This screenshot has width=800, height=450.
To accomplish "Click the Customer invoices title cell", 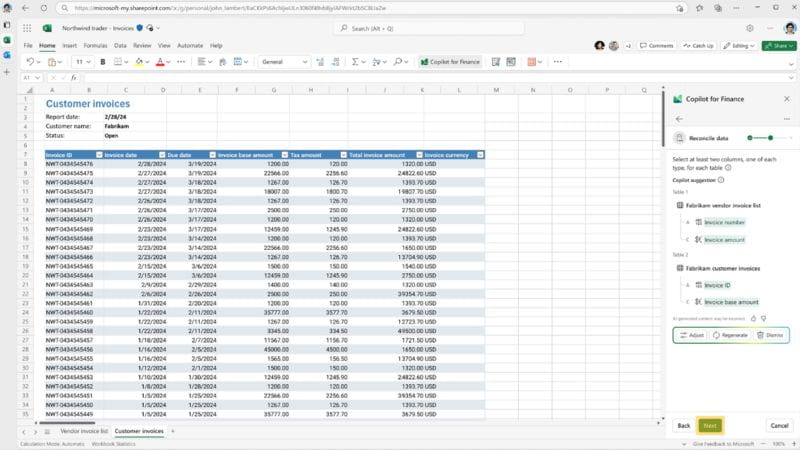I will pos(88,104).
